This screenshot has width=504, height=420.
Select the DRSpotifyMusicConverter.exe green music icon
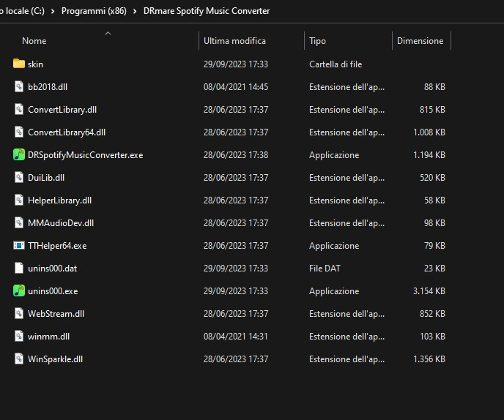click(19, 155)
